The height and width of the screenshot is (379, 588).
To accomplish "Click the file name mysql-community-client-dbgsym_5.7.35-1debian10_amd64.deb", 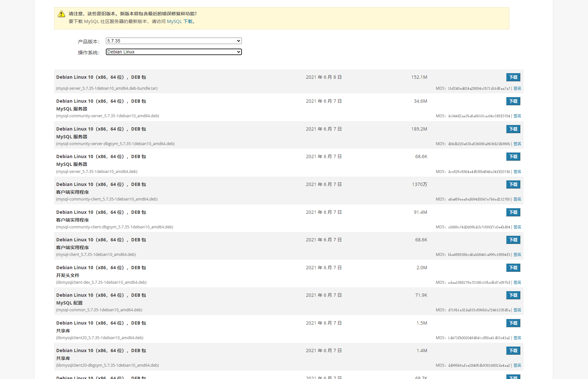I will [x=115, y=227].
